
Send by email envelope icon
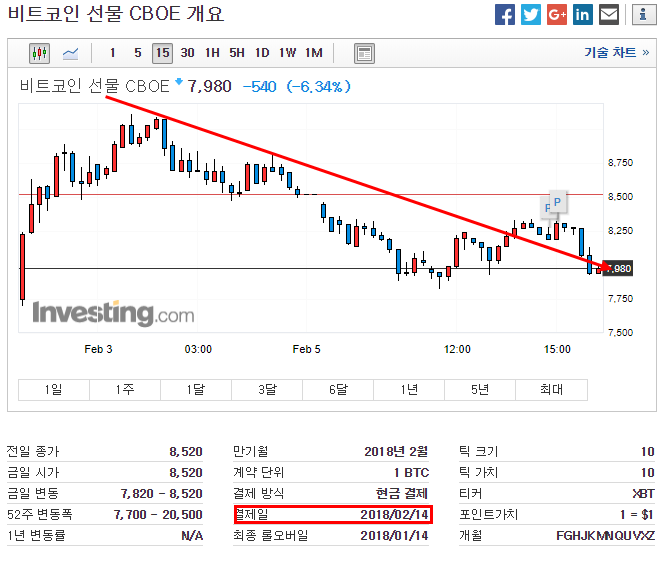pos(609,15)
